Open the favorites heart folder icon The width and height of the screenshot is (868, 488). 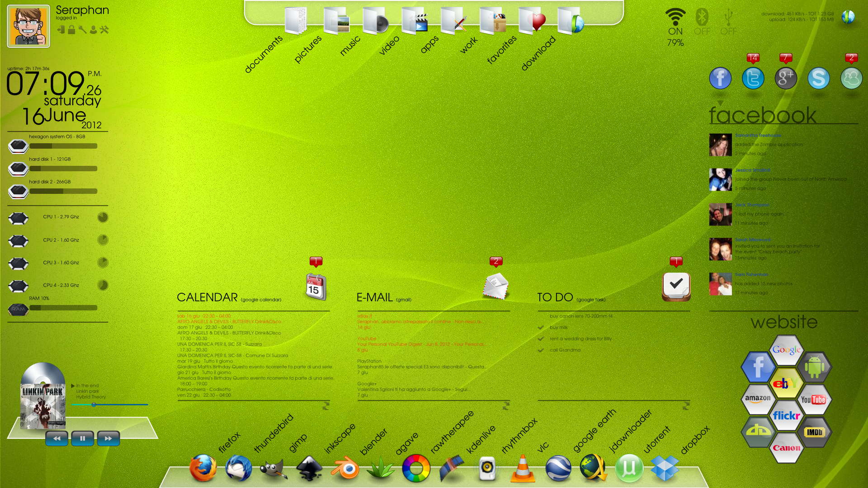pos(533,21)
